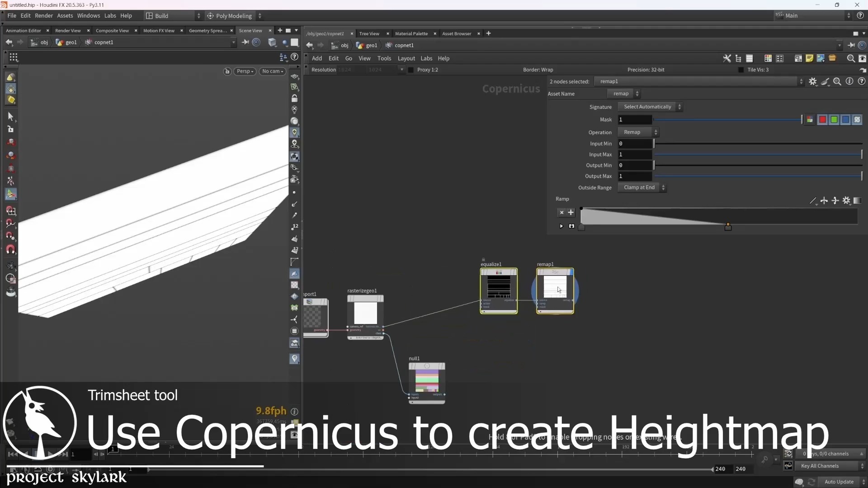Open the color palette grid icon
Viewport: 868px width, 488px height.
tap(768, 58)
